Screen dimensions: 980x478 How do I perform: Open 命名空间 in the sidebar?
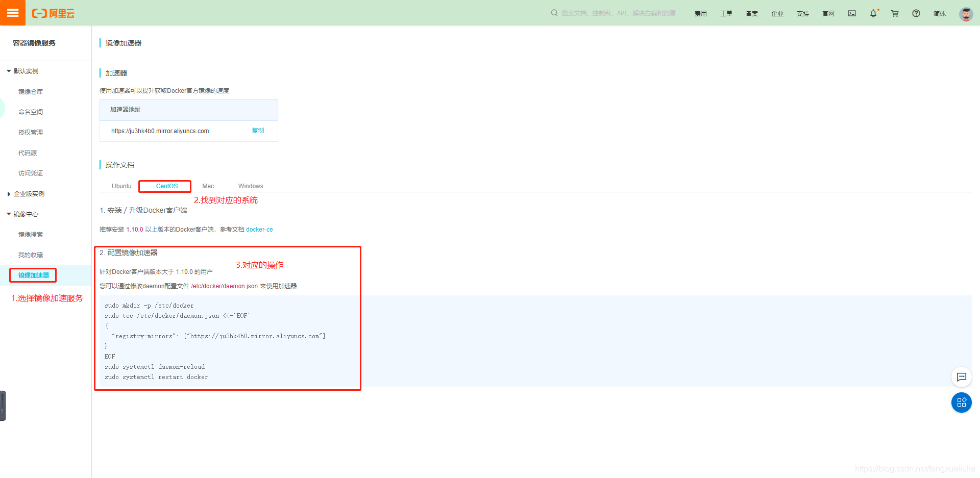[31, 112]
